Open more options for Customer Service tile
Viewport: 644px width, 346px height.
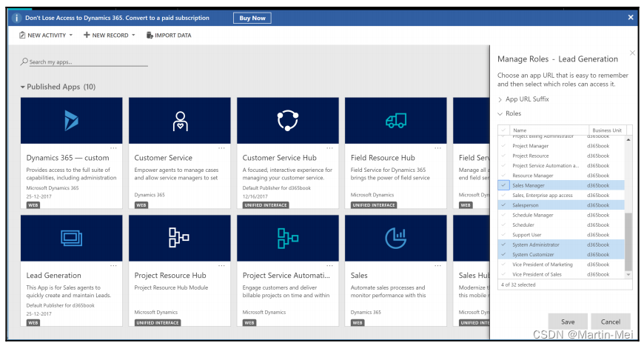tap(221, 148)
